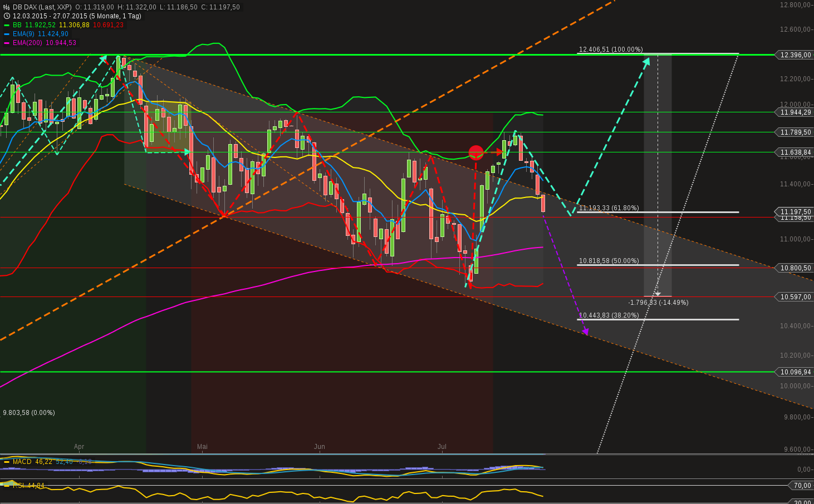
Task: Click the MACD 0,00 axis label
Action: (x=804, y=470)
